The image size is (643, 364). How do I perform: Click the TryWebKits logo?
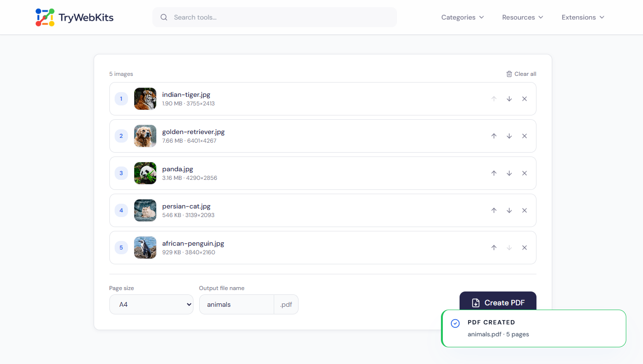click(x=75, y=17)
